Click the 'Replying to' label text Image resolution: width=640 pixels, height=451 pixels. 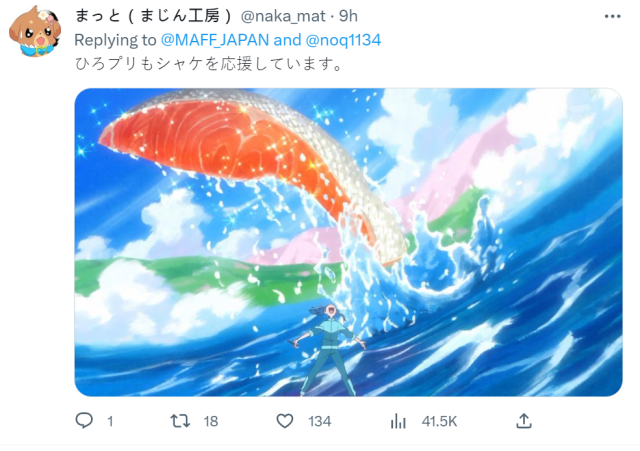[115, 40]
